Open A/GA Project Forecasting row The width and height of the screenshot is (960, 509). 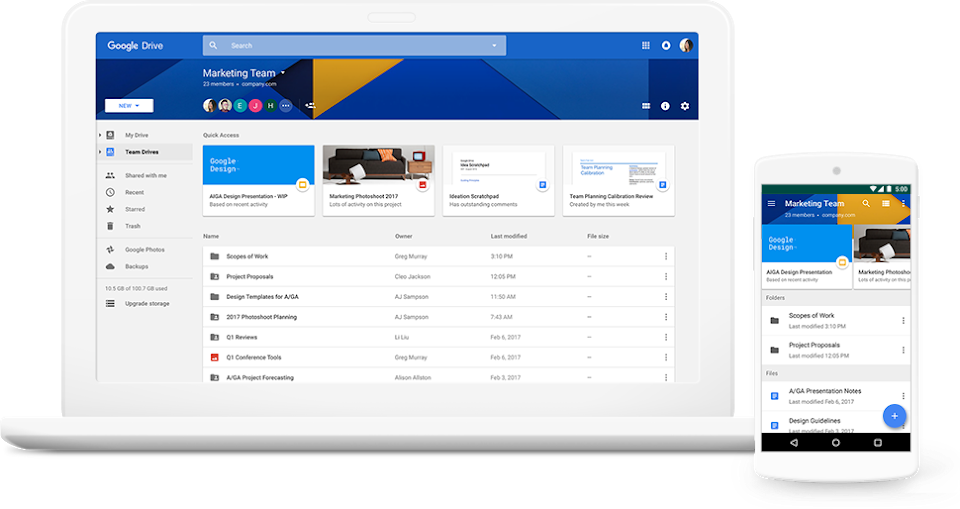click(x=438, y=376)
